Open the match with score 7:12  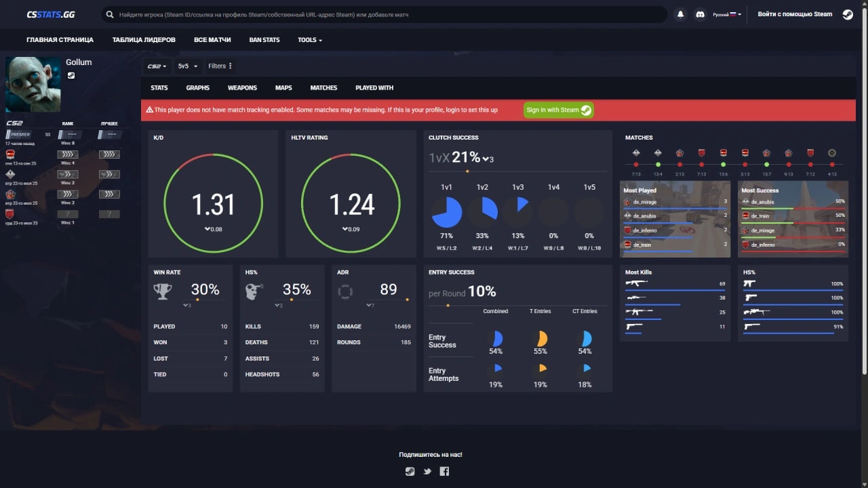coord(810,163)
